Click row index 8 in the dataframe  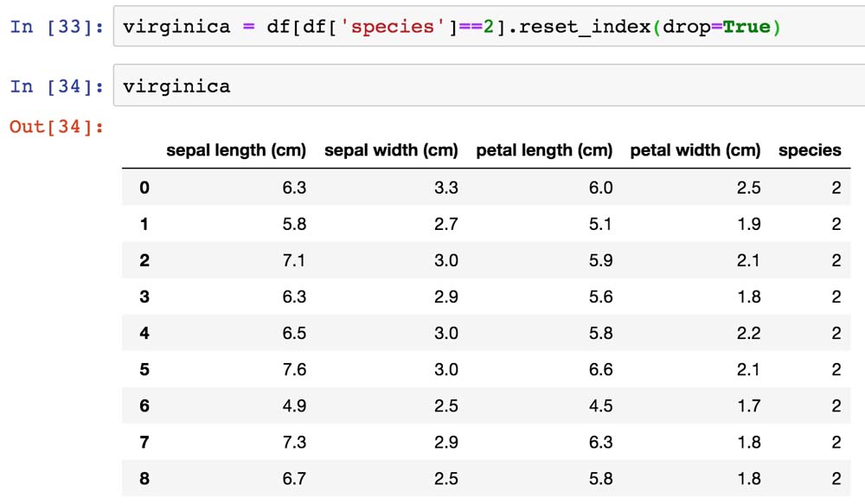144,478
